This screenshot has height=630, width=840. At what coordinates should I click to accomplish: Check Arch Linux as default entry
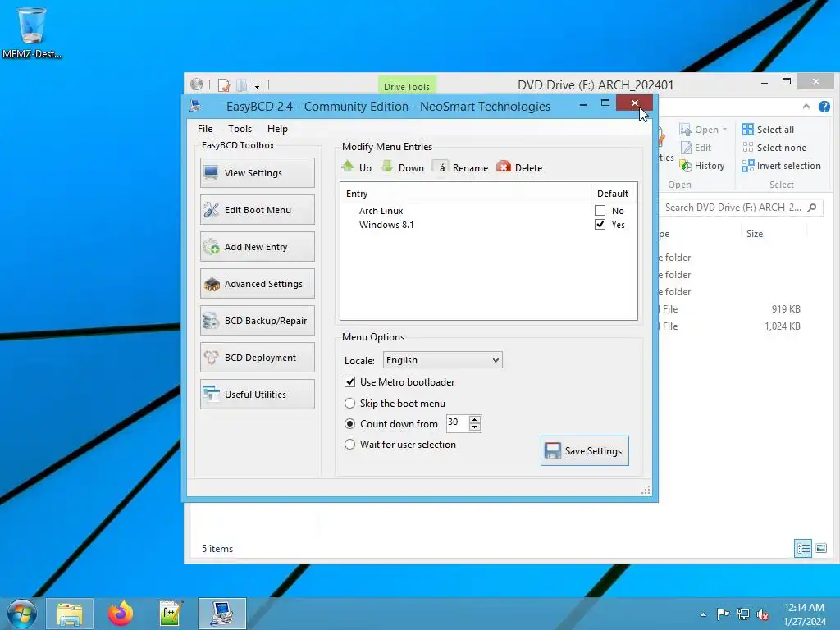(x=600, y=211)
